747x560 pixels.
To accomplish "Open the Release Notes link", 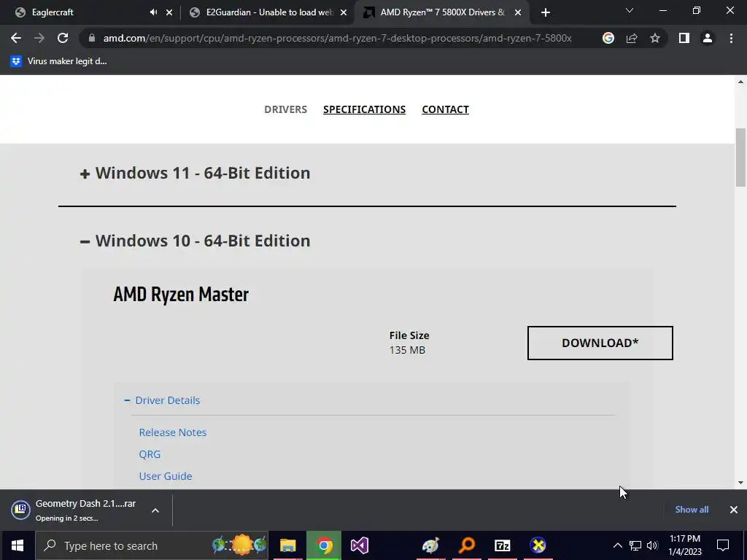I will pyautogui.click(x=172, y=432).
